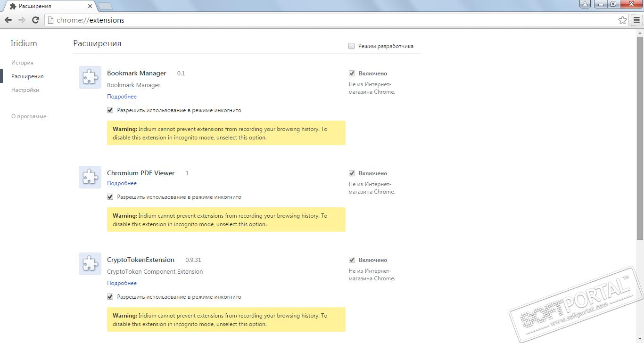Enable Режим разработчика checkbox

[x=351, y=46]
